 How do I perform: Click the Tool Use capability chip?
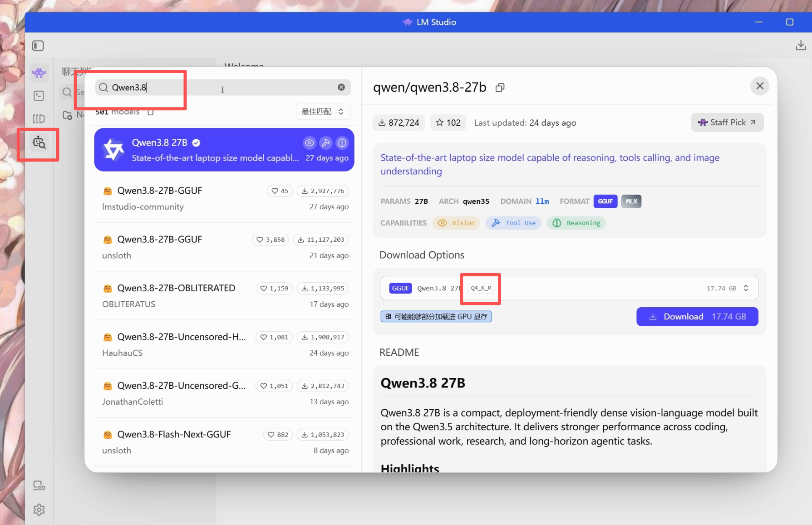[x=513, y=223]
